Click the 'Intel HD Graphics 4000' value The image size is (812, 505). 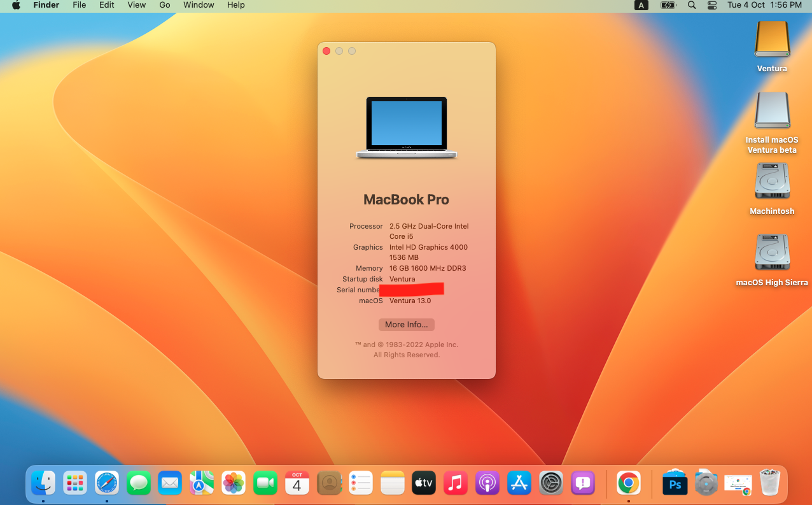point(428,247)
